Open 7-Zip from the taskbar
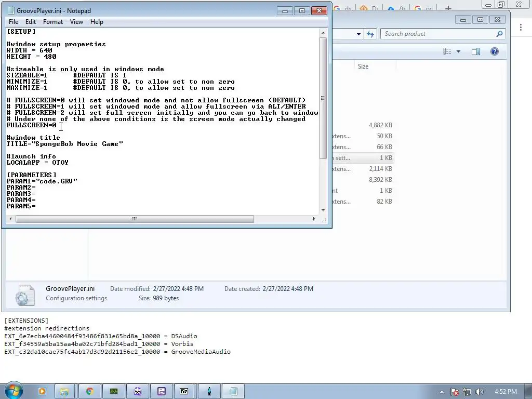 tap(184, 391)
